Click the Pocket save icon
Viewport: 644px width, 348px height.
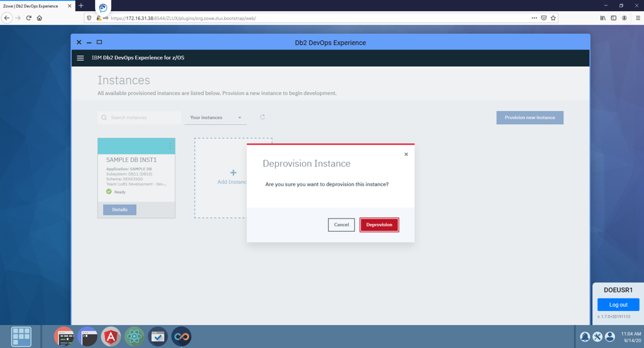tap(543, 18)
